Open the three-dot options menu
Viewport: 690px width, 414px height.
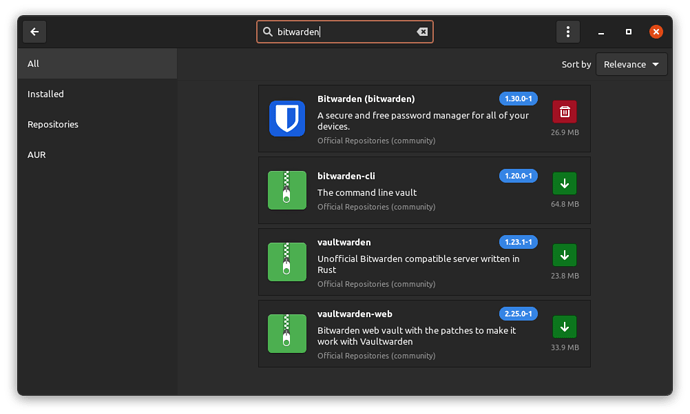(x=568, y=32)
